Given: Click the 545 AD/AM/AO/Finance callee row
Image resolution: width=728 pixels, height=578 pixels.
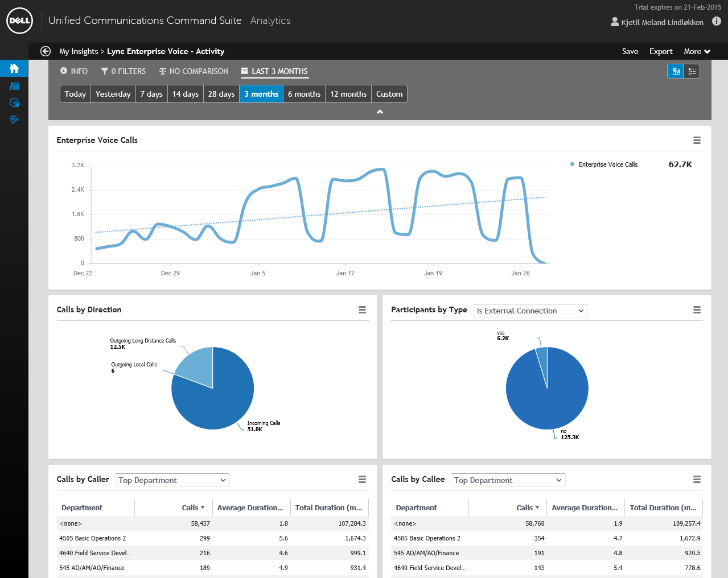Looking at the screenshot, I should coord(547,553).
